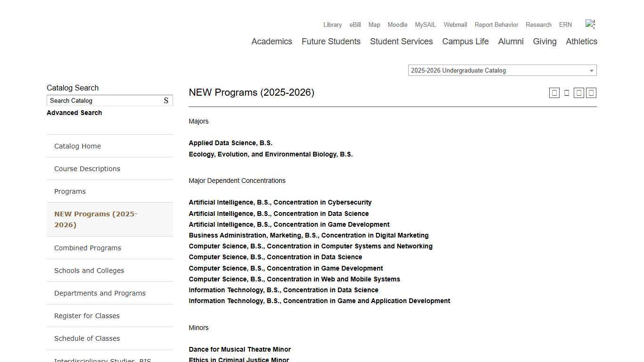
Task: Open Advanced Search
Action: [x=74, y=113]
